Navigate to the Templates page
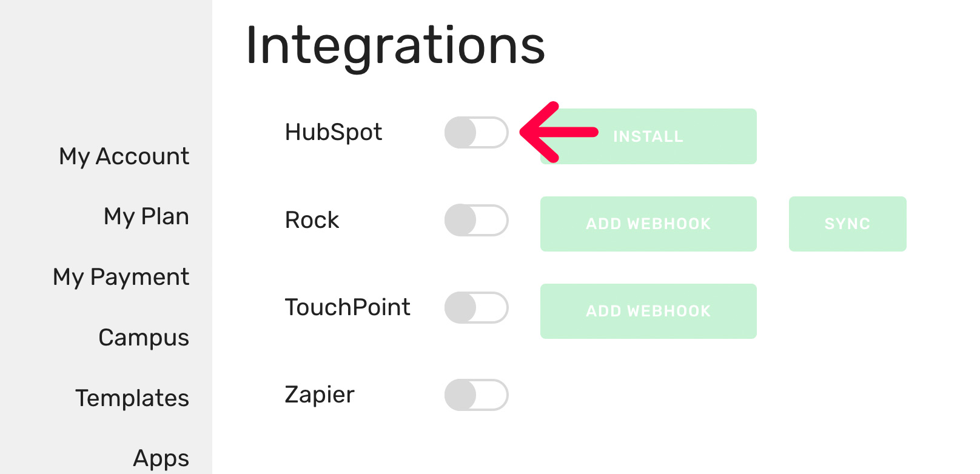Screen dimensions: 980x474 click(x=132, y=398)
